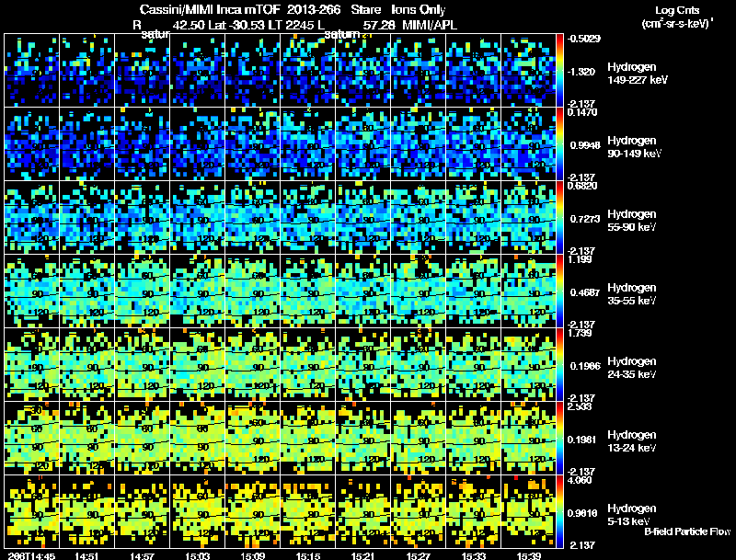Click the '15:15' time axis label
Viewport: 736px width, 560px height.
308,556
